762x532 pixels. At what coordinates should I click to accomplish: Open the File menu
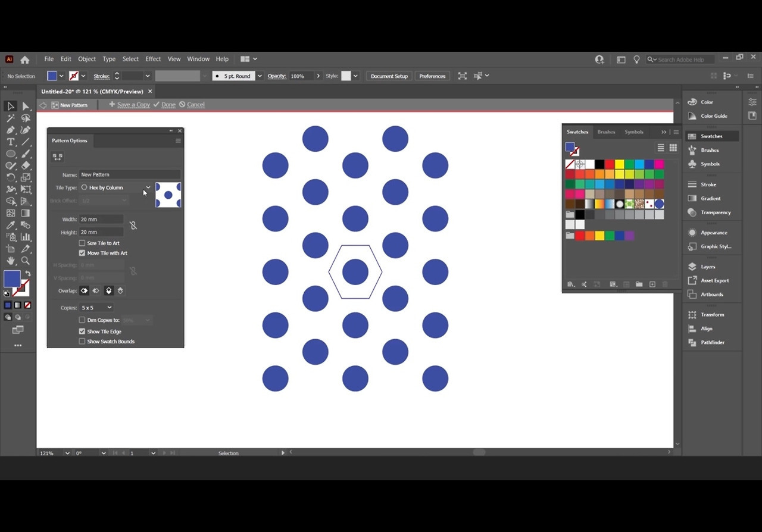tap(49, 59)
